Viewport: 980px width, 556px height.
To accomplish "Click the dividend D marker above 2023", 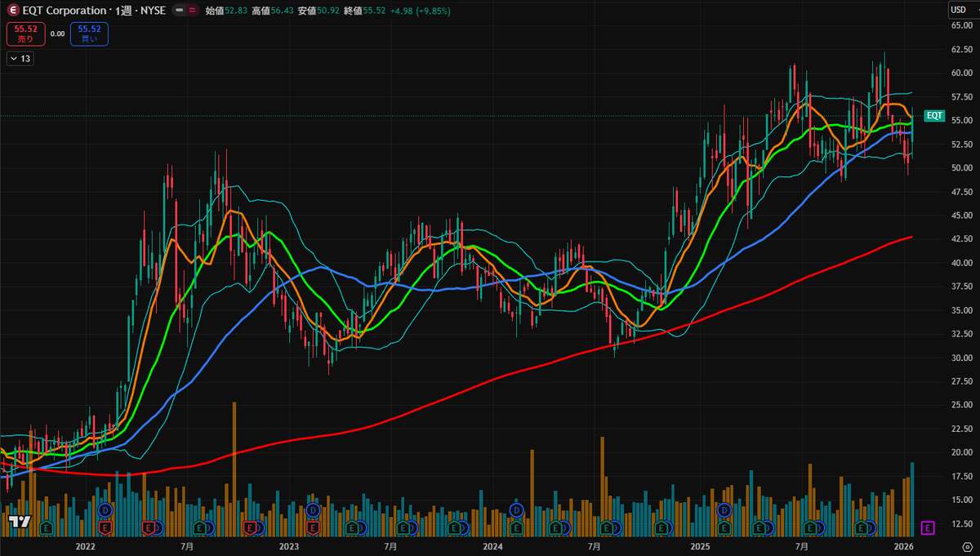I will pos(313,509).
